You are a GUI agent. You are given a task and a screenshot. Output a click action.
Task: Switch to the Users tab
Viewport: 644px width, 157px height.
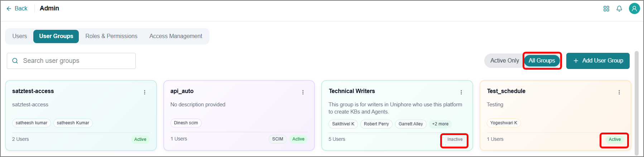click(20, 36)
